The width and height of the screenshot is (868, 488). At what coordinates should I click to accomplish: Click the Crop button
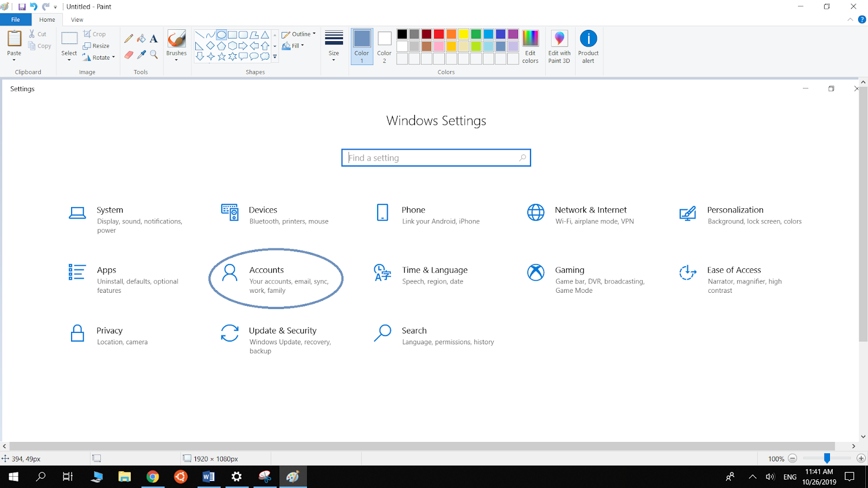tap(94, 34)
